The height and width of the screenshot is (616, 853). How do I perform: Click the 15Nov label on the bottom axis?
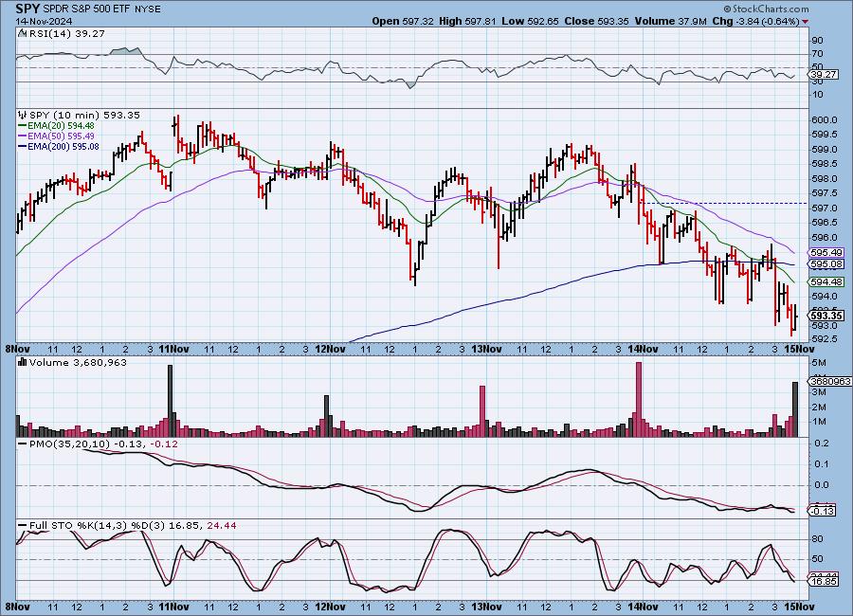(799, 607)
